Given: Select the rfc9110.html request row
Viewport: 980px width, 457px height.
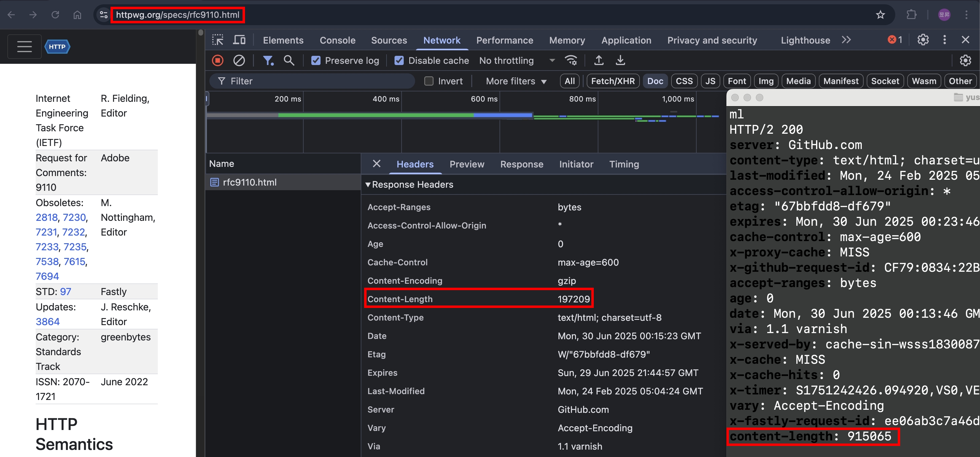Looking at the screenshot, I should pos(283,182).
